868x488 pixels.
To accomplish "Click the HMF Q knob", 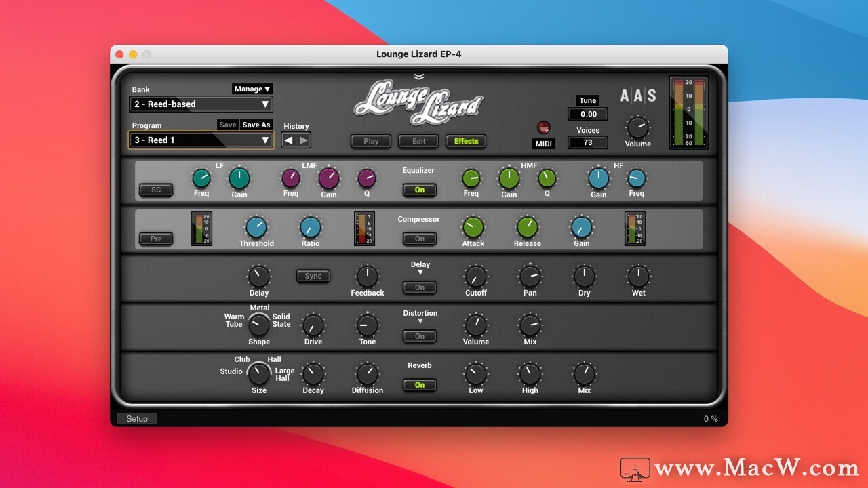I will [547, 178].
